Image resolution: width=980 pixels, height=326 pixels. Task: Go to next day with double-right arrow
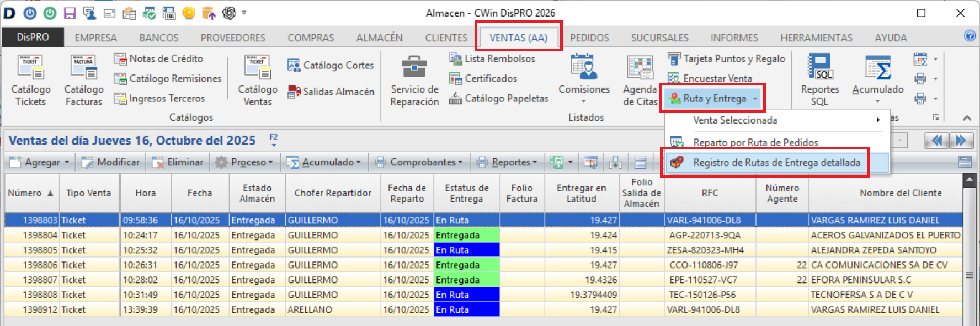(x=961, y=141)
